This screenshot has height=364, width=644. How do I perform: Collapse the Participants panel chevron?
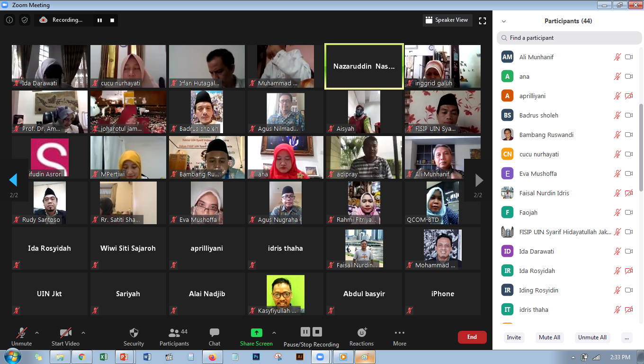pyautogui.click(x=504, y=21)
